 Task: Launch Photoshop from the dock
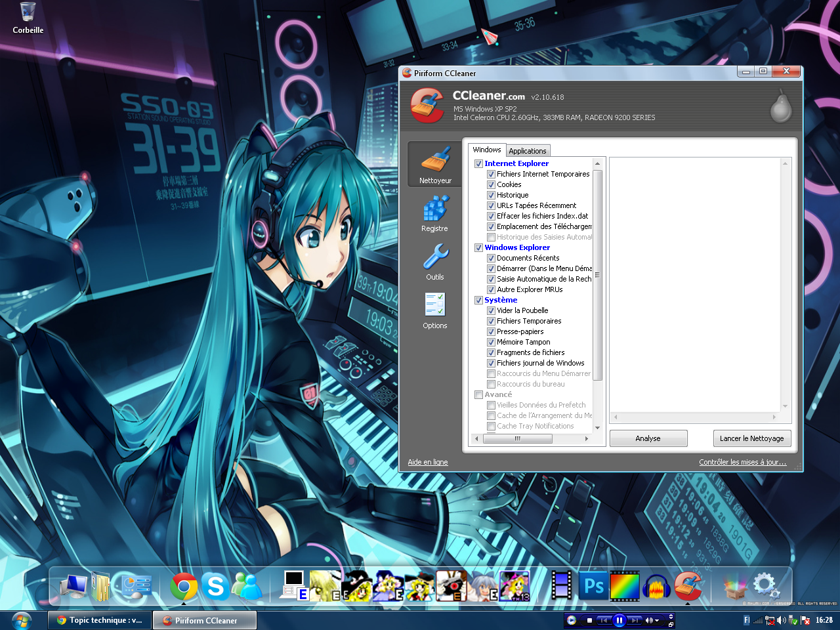(594, 586)
